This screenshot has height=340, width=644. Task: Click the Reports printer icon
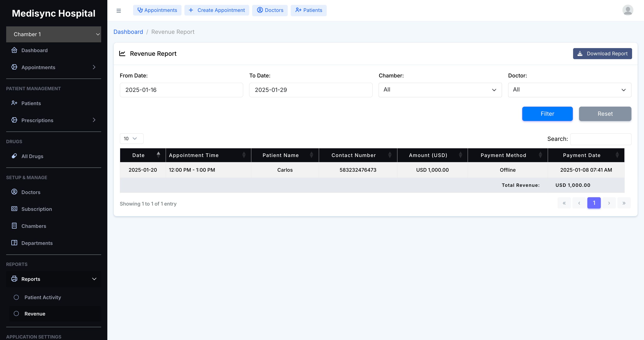point(14,279)
